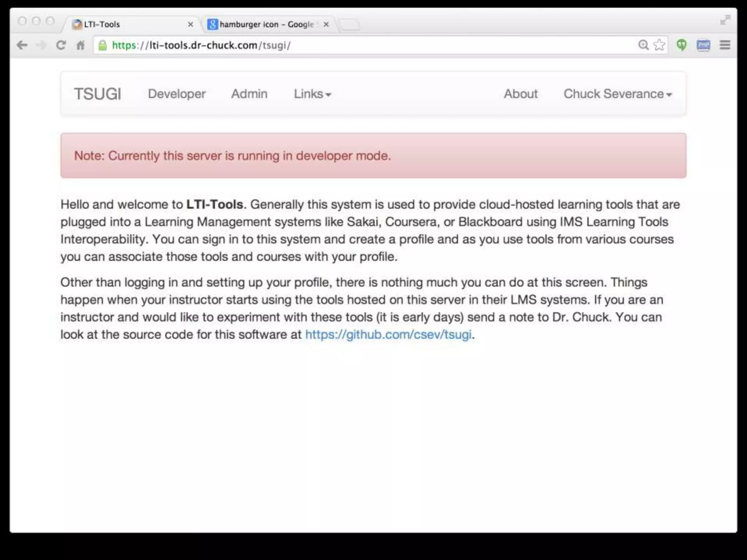Screen dimensions: 747x560
Task: Open Chrome hamburger menu
Action: pyautogui.click(x=725, y=45)
